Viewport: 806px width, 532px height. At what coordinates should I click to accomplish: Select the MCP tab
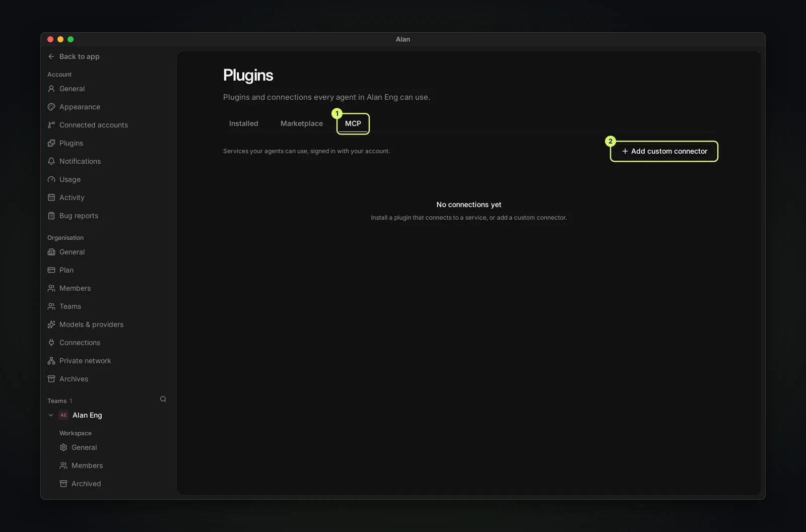(x=353, y=123)
